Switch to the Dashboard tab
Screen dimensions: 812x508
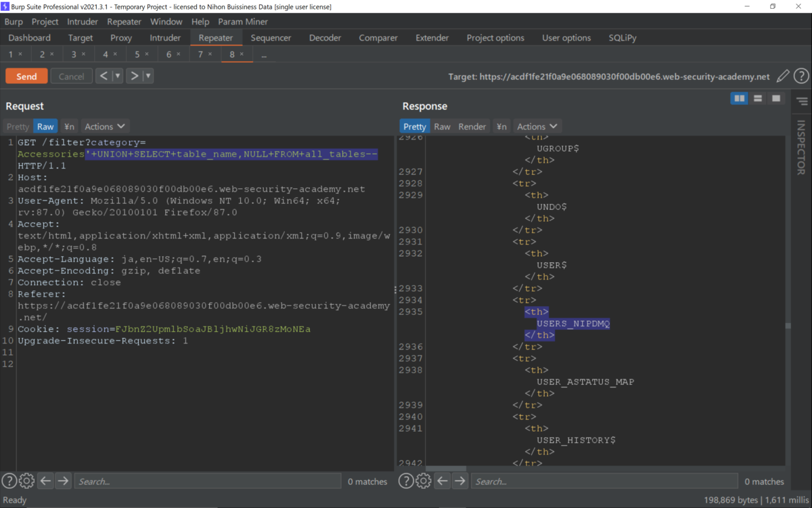coord(30,38)
